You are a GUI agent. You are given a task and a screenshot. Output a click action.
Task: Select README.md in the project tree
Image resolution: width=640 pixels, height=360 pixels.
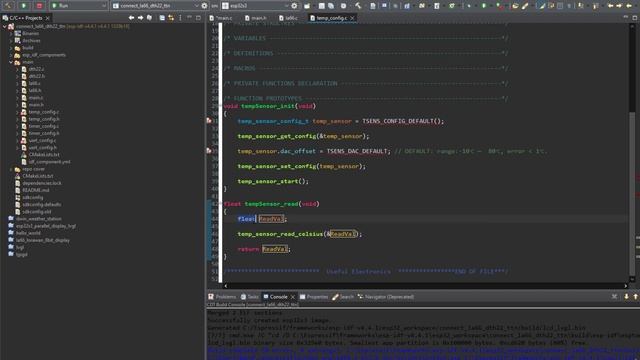coord(36,190)
